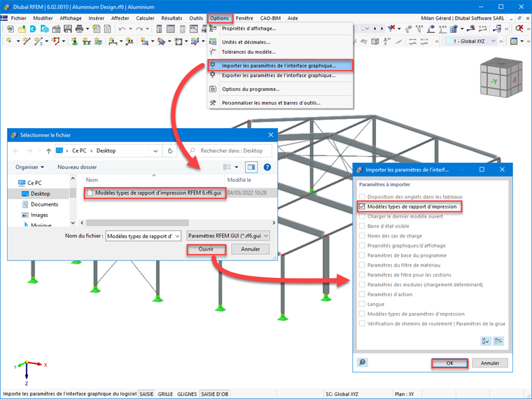
Task: Expand the 'Organiser' dropdown
Action: pos(29,167)
